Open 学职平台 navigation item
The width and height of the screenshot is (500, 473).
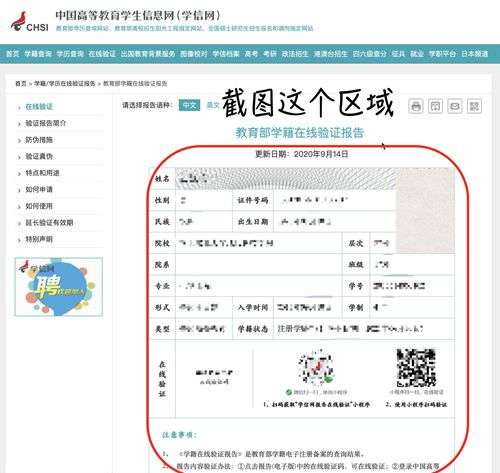pos(442,54)
